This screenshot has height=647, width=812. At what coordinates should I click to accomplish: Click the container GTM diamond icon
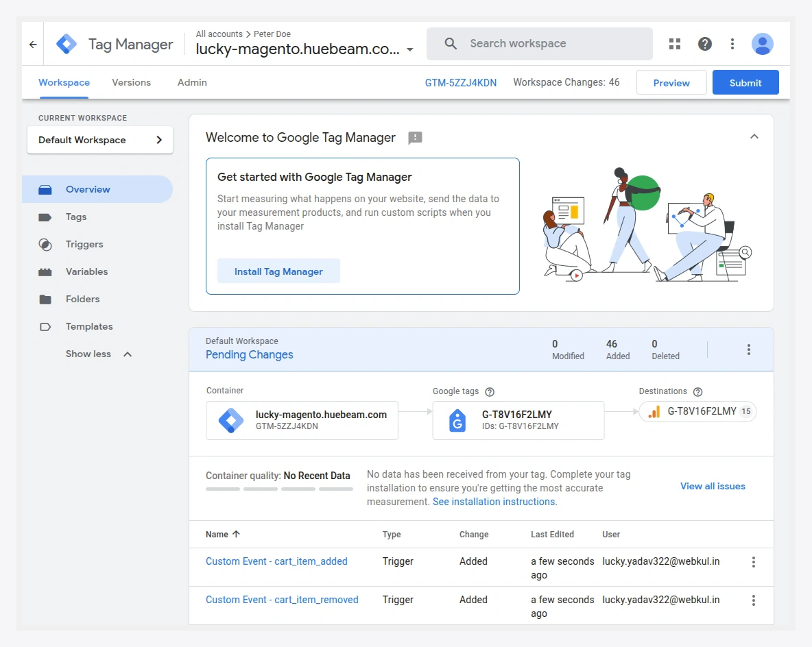(x=231, y=420)
